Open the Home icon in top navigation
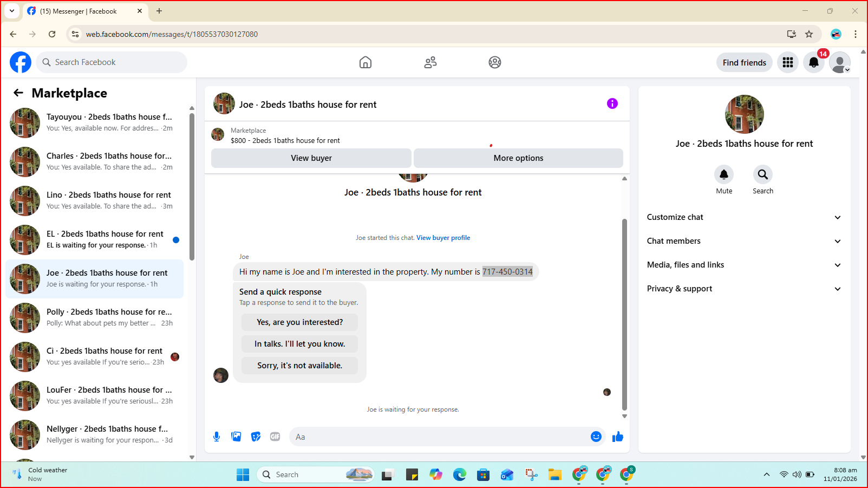The image size is (868, 488). click(x=366, y=62)
